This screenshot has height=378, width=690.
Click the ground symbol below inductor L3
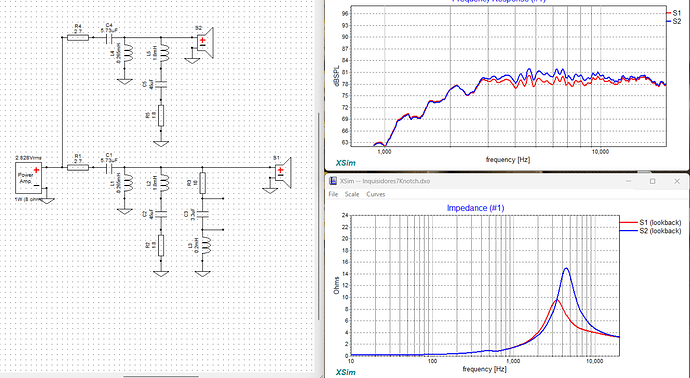point(202,274)
